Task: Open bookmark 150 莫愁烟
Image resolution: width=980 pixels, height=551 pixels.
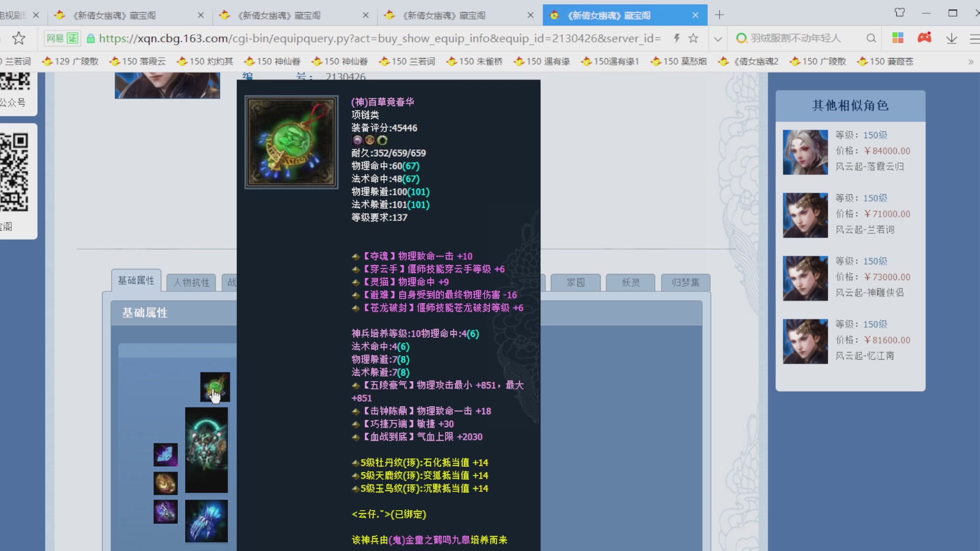Action: tap(679, 62)
